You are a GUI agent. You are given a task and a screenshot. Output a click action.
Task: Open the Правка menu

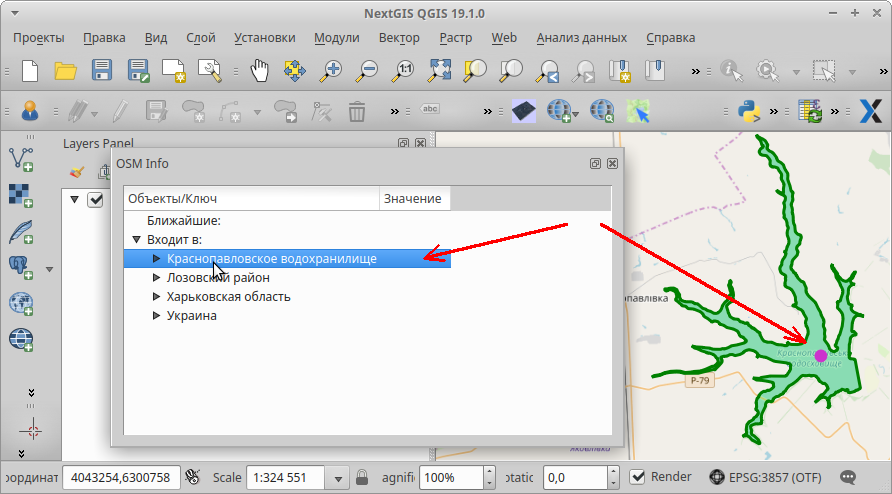coord(104,38)
